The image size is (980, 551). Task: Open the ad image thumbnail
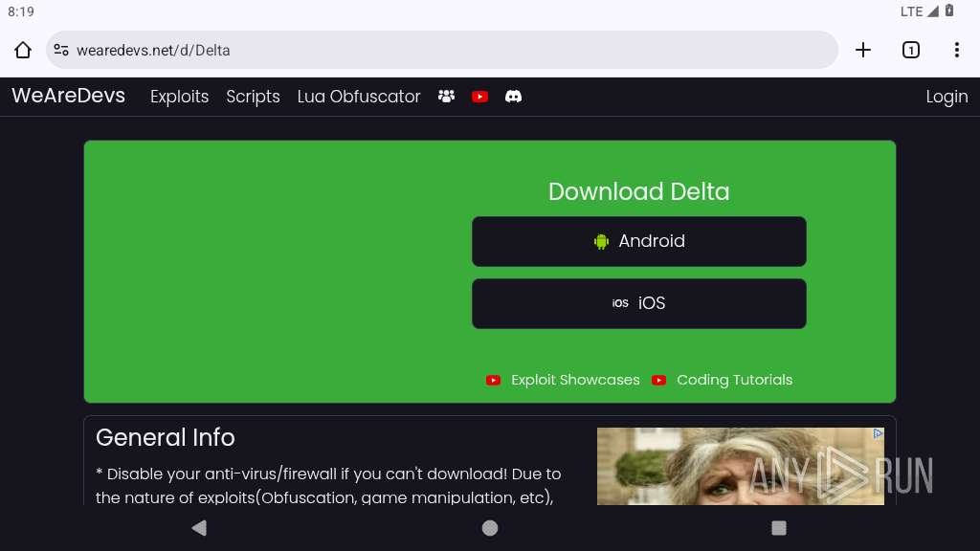click(741, 466)
